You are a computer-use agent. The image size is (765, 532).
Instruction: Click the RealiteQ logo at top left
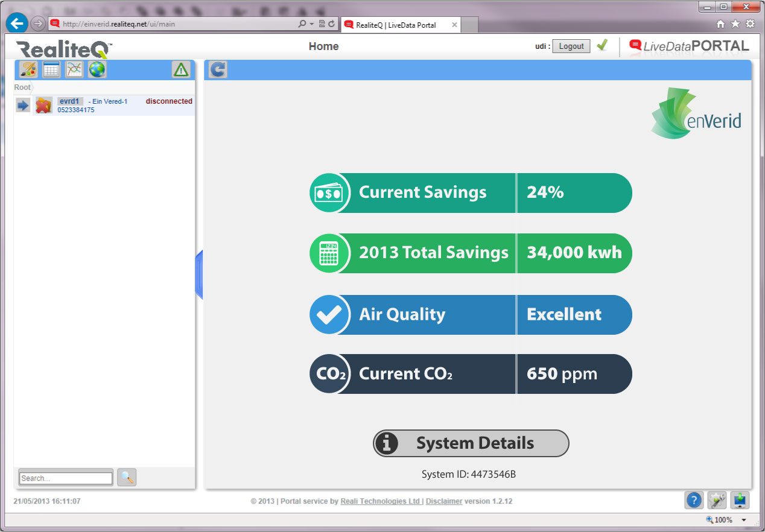point(65,49)
